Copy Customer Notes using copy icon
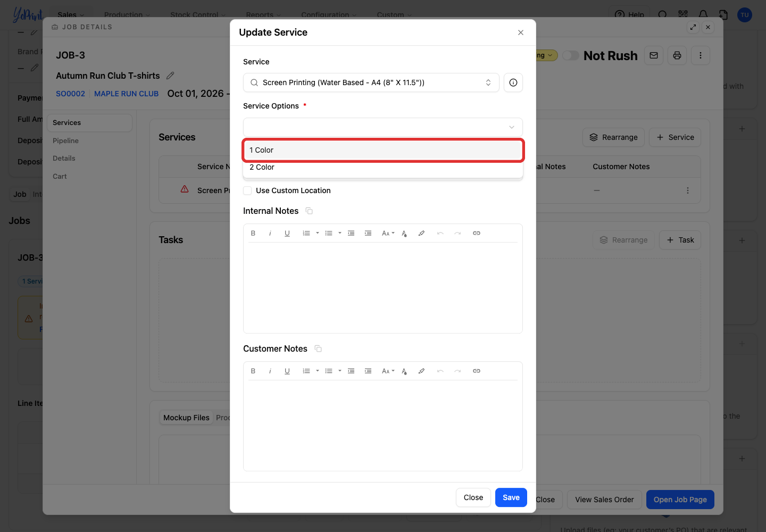Image resolution: width=766 pixels, height=532 pixels. tap(318, 349)
